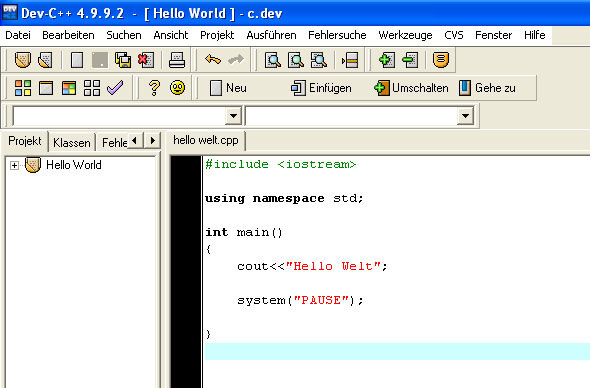Select Hello World project in tree
This screenshot has height=388, width=590.
pos(74,165)
